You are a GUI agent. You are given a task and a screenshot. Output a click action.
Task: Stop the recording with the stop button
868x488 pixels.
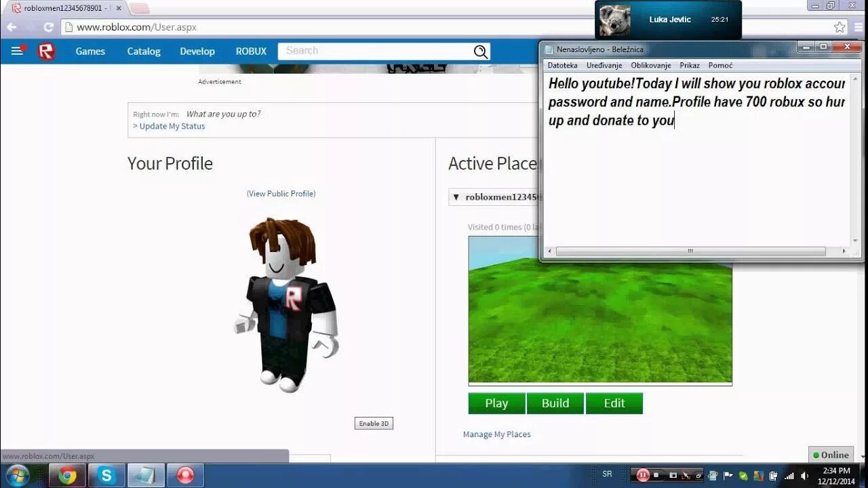tap(657, 475)
